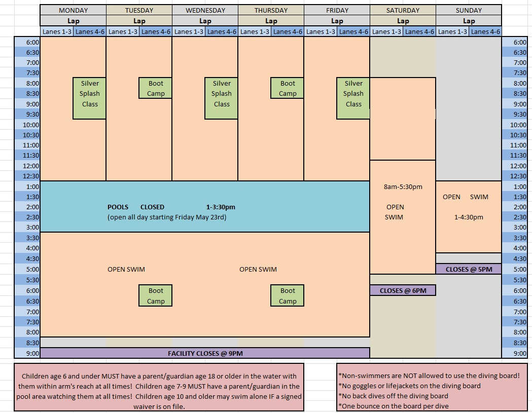Select the FACILITY CLOSES @ 9PM bar
532x413 pixels.
click(x=205, y=353)
